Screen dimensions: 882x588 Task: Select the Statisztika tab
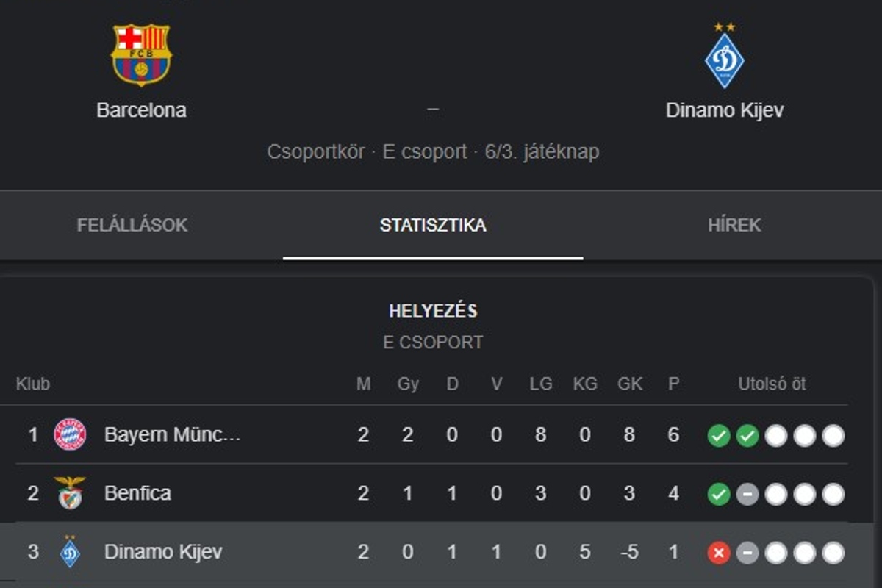coord(433,225)
